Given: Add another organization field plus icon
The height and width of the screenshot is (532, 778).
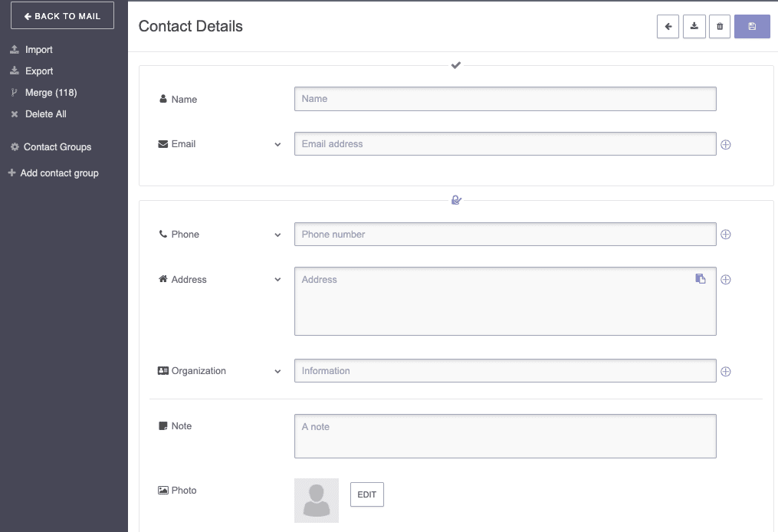Looking at the screenshot, I should point(725,371).
